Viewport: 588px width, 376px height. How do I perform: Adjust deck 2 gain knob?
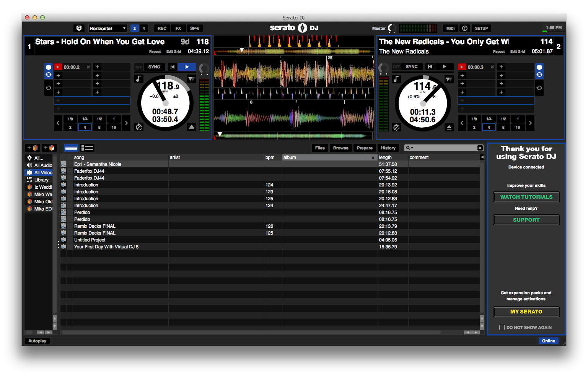click(x=383, y=68)
